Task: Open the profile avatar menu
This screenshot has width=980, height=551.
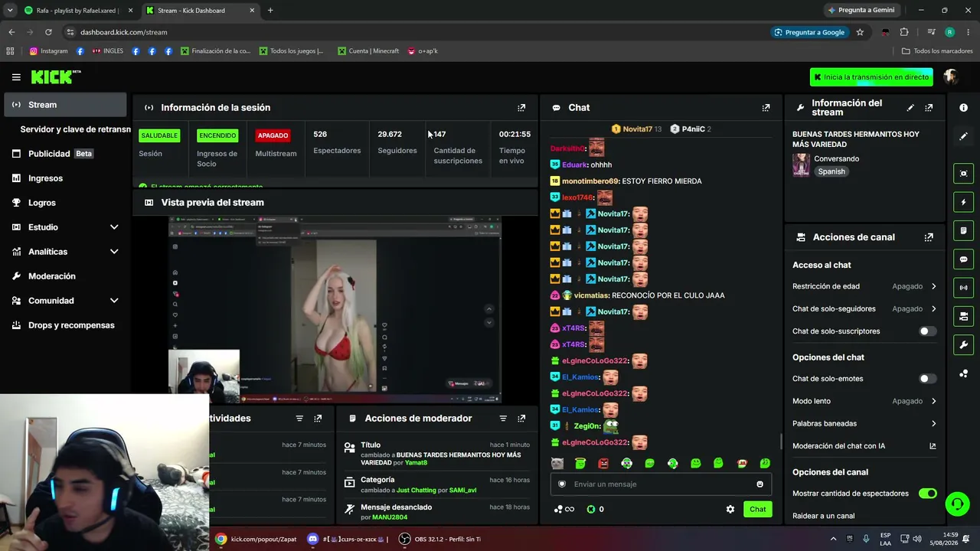Action: tap(951, 77)
